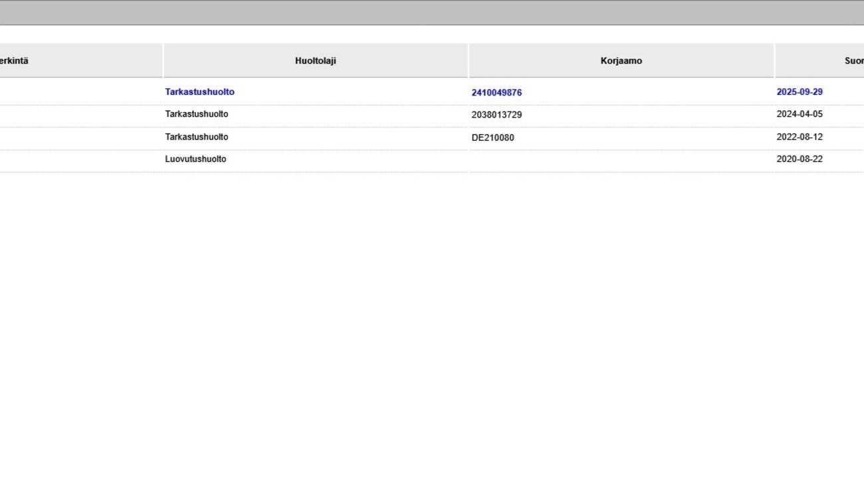This screenshot has height=504, width=864.
Task: Click the empty Korjaamo cell for Luovutushuolto
Action: [621, 160]
